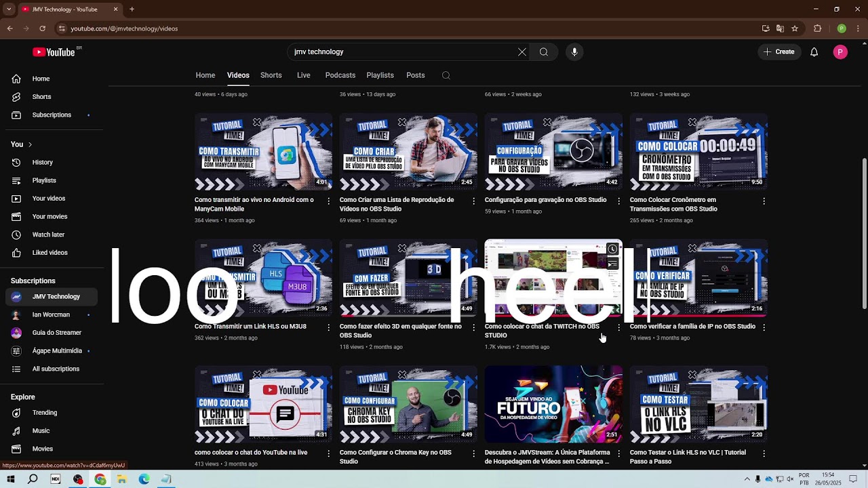Open Music in Explore section
868x488 pixels.
pyautogui.click(x=52, y=430)
